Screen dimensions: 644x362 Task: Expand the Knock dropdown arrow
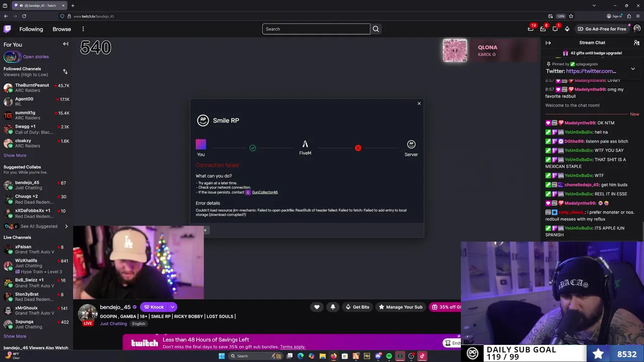click(x=172, y=307)
